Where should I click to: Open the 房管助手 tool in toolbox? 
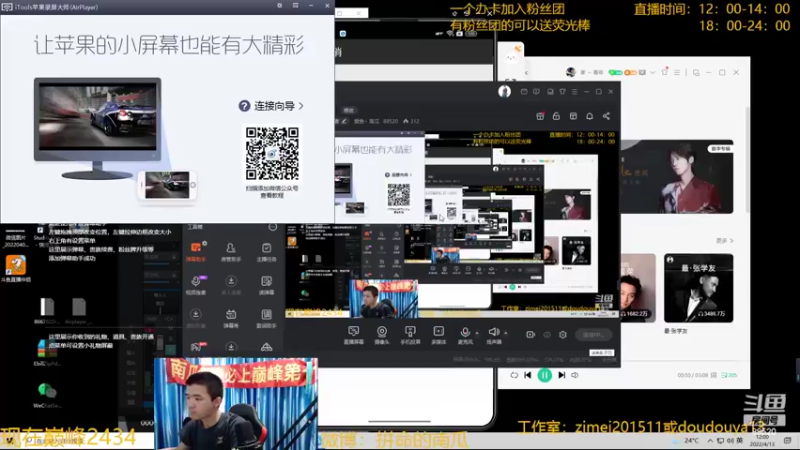(231, 251)
